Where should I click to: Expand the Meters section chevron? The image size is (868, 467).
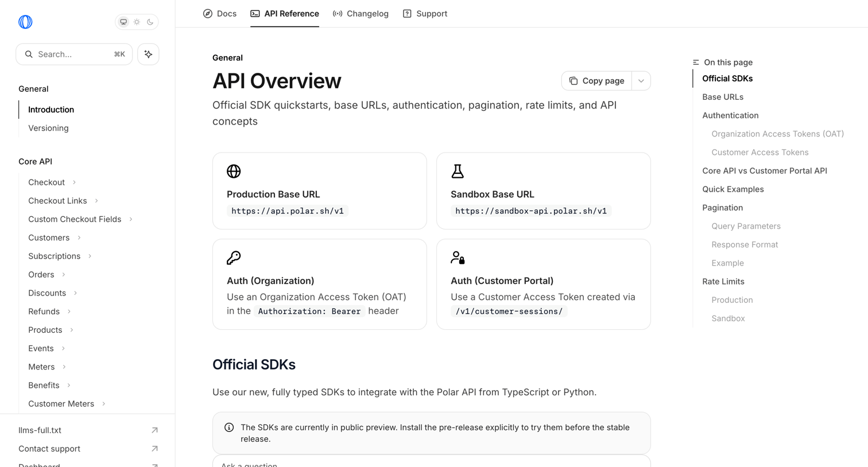pos(64,367)
